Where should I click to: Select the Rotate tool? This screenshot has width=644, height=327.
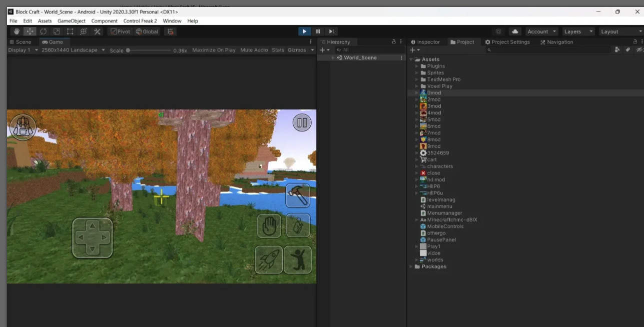[x=44, y=31]
